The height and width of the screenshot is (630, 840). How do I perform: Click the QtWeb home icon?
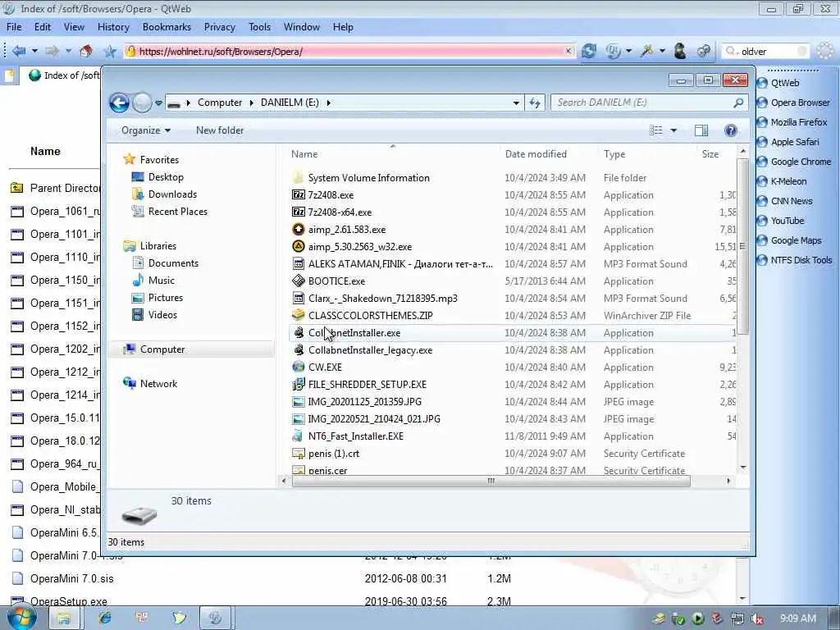coord(85,51)
